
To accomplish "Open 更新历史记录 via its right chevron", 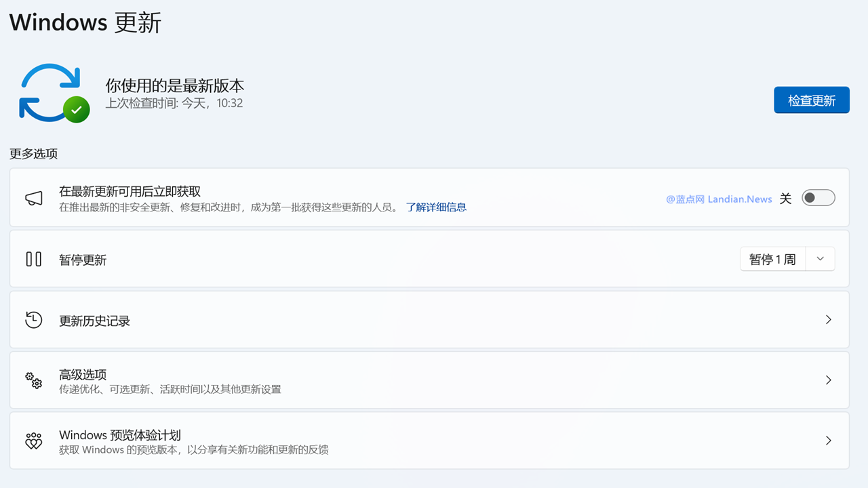I will coord(828,319).
